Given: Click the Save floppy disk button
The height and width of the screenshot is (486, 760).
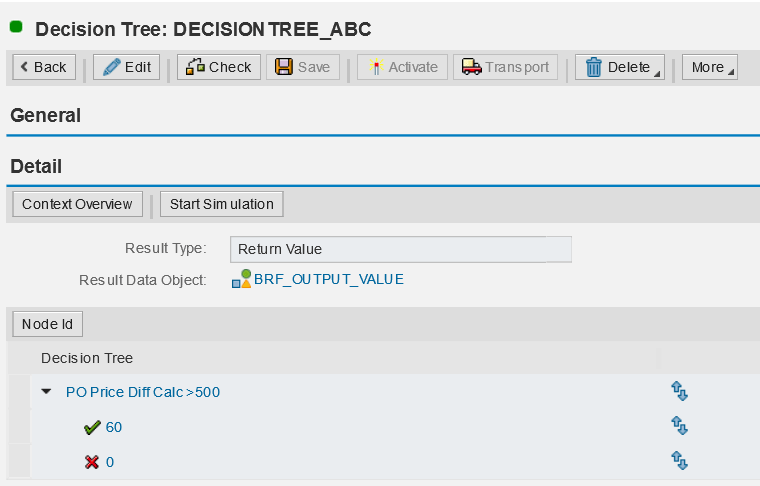Looking at the screenshot, I should (x=302, y=67).
